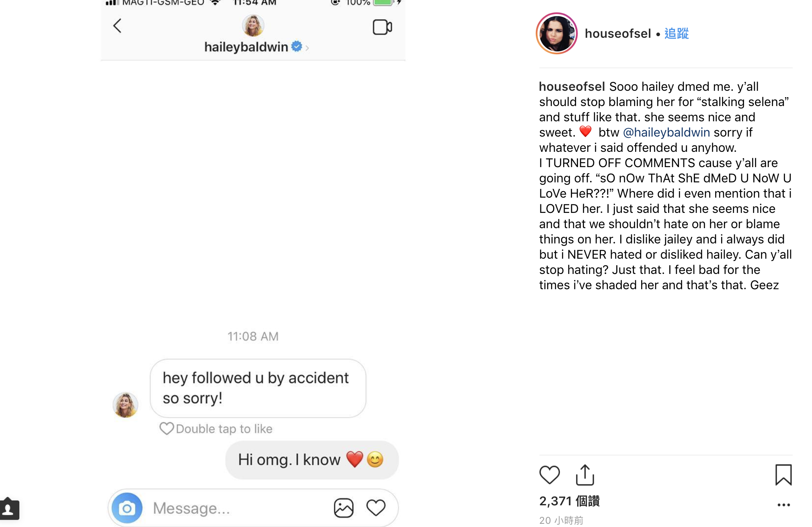Open the blue camera button
The height and width of the screenshot is (527, 812).
click(127, 508)
